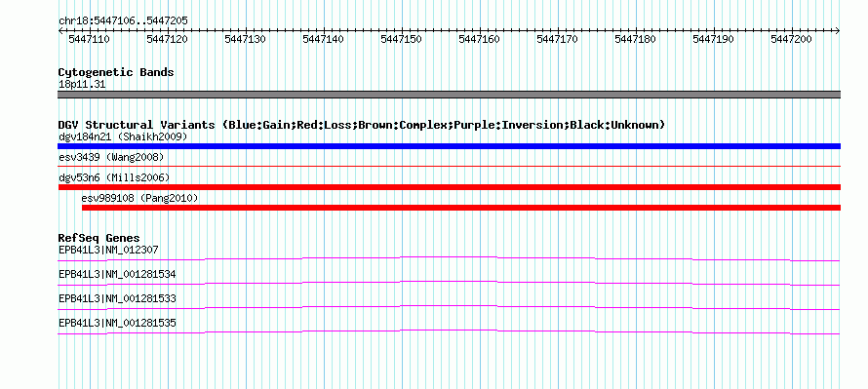Select the Cytogenetic Bands track title
Screen dimensions: 868x389
[x=116, y=72]
